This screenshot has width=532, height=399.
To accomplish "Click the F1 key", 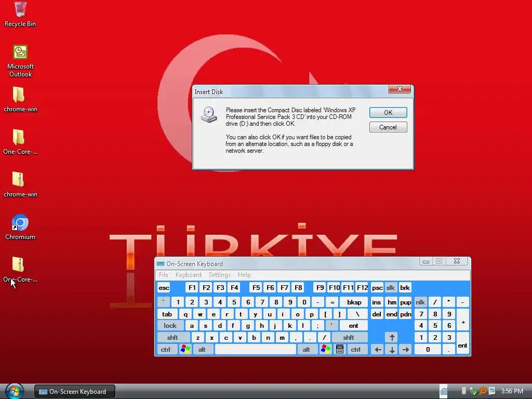I will tap(192, 288).
